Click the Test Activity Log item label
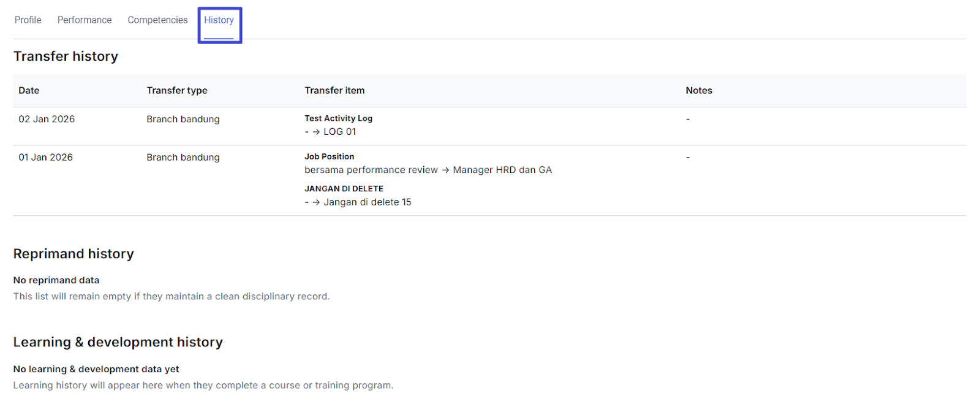The width and height of the screenshot is (980, 401). pyautogui.click(x=338, y=118)
